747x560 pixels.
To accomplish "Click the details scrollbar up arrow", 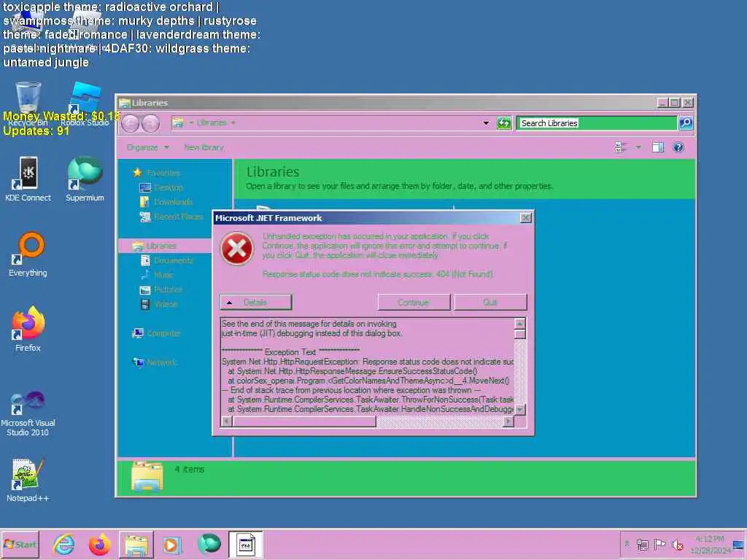I will pyautogui.click(x=519, y=324).
